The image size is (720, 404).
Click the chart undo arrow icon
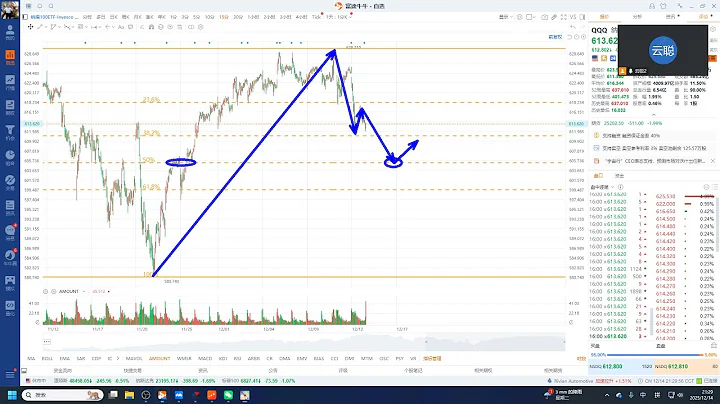(573, 27)
